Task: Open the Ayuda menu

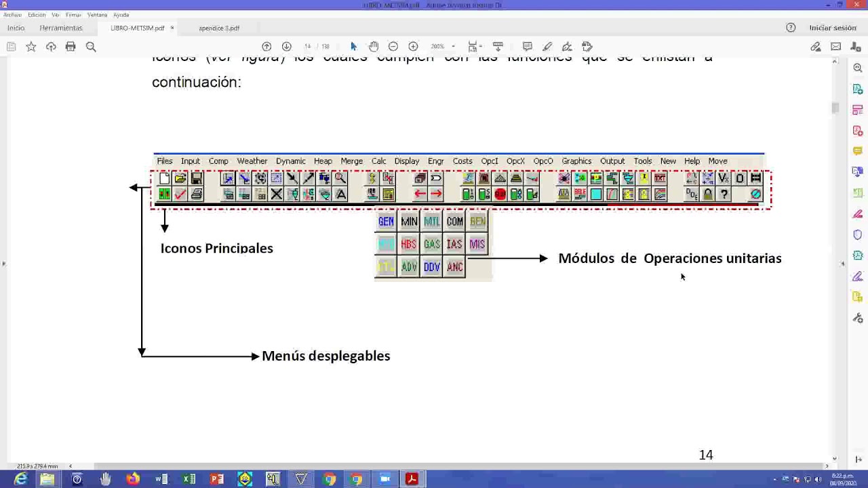Action: pyautogui.click(x=121, y=14)
